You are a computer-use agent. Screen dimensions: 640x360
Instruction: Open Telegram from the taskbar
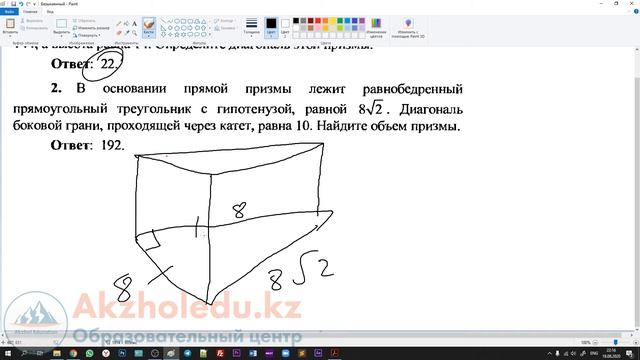pyautogui.click(x=187, y=353)
